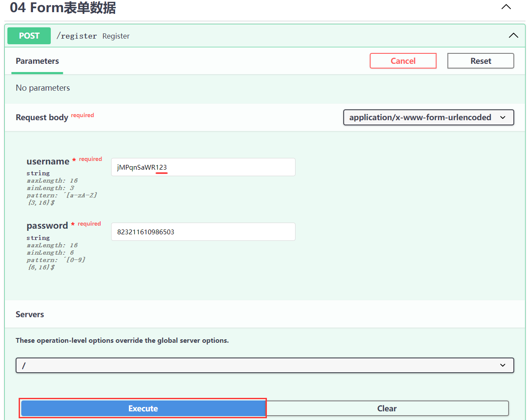Open the Servers URL dropdown
Screen dimensions: 529x420
pyautogui.click(x=264, y=365)
